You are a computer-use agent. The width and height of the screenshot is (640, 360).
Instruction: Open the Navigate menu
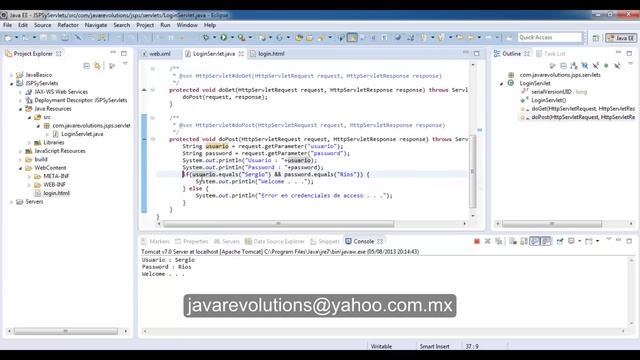tap(96, 25)
